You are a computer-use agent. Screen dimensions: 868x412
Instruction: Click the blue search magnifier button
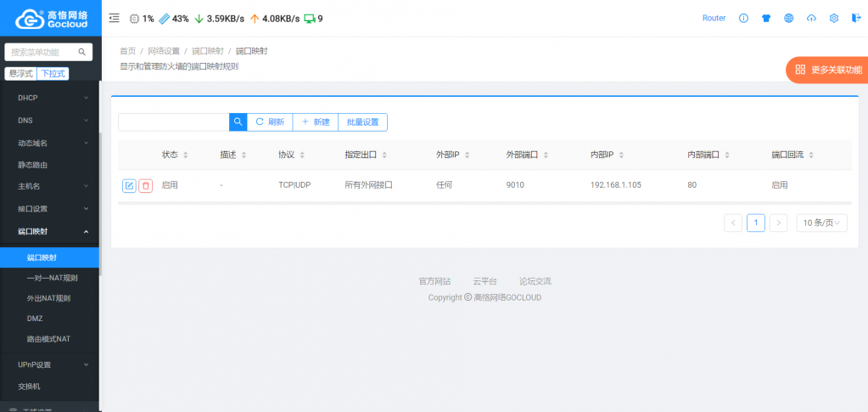(238, 122)
